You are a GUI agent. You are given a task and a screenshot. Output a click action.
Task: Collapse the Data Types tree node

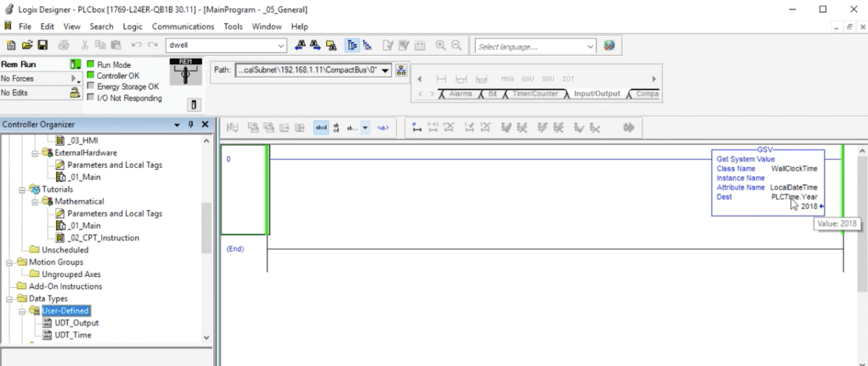pyautogui.click(x=10, y=299)
